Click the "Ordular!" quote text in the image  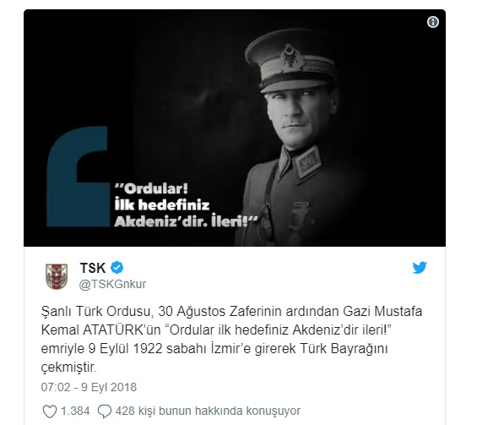[x=151, y=189]
